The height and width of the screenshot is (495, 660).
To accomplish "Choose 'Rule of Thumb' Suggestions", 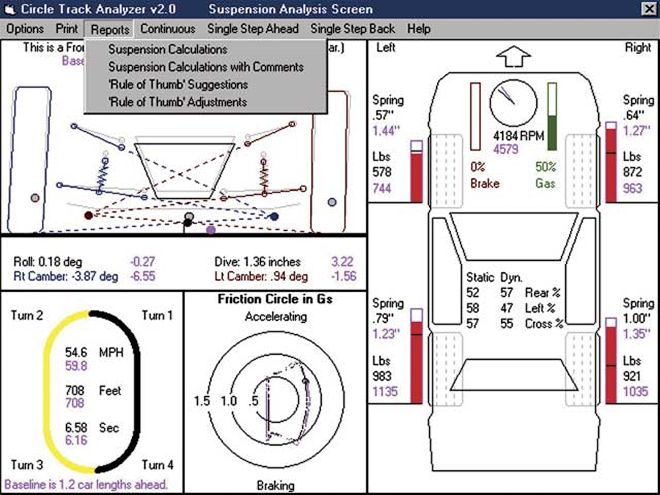I will [178, 85].
